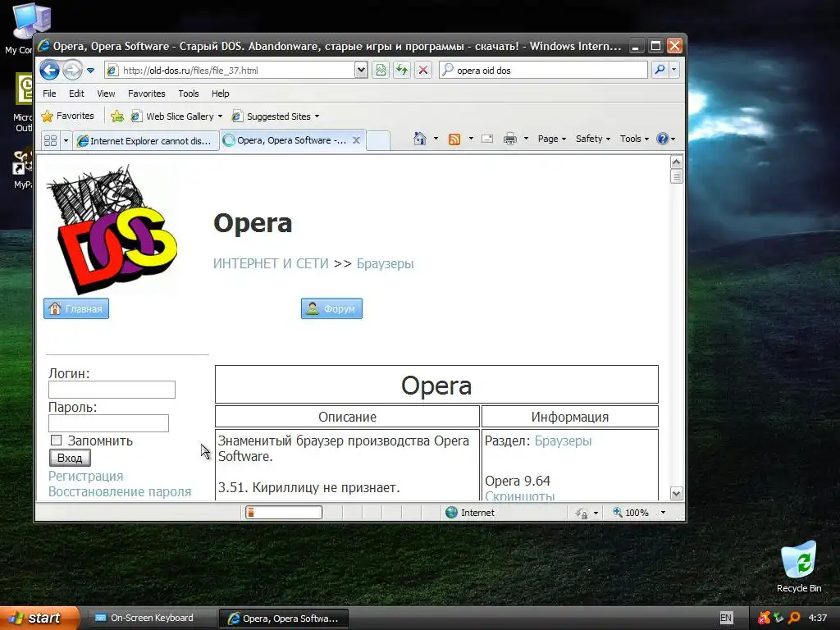Click the Главная home button

[76, 308]
